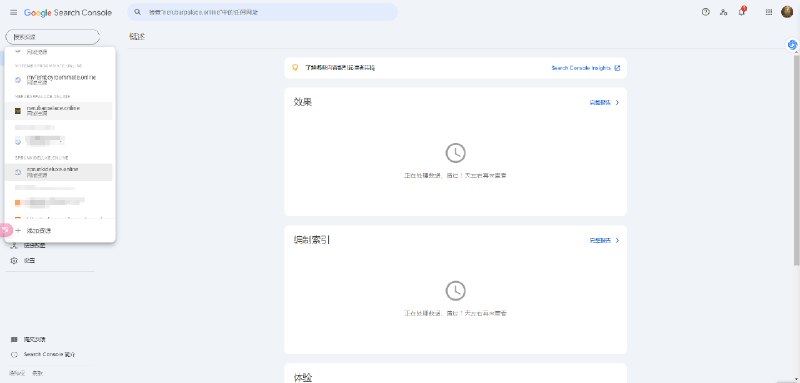
Task: Click chevron arrow in 效果 card
Action: point(617,103)
